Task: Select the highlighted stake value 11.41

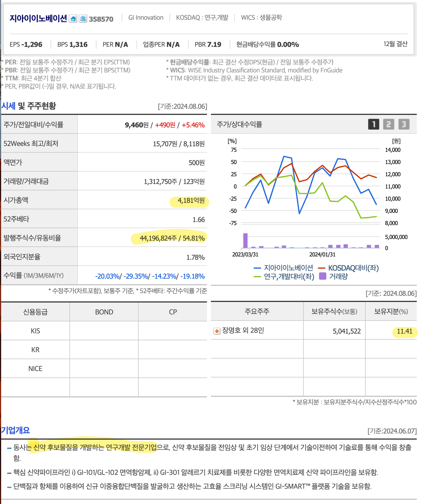Action: (x=405, y=331)
